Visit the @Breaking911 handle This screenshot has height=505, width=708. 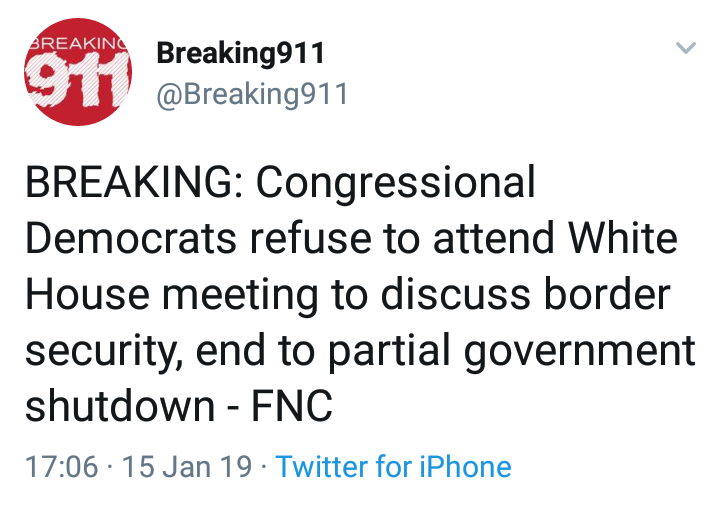click(x=252, y=95)
